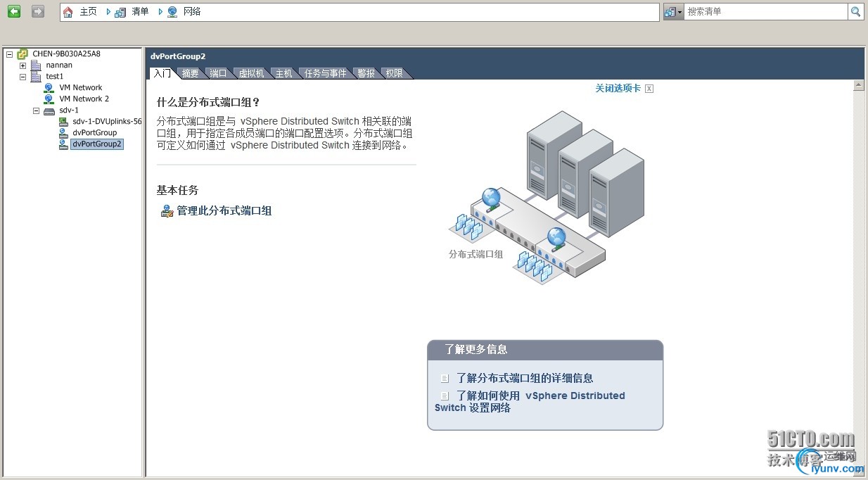868x480 pixels.
Task: Switch to the 警报 tab
Action: point(366,73)
